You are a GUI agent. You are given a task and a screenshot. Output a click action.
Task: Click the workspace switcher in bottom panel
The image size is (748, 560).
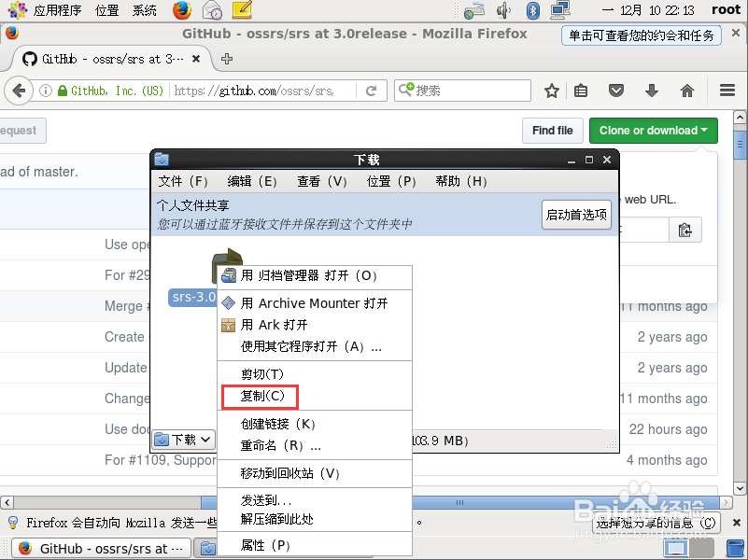click(x=689, y=548)
